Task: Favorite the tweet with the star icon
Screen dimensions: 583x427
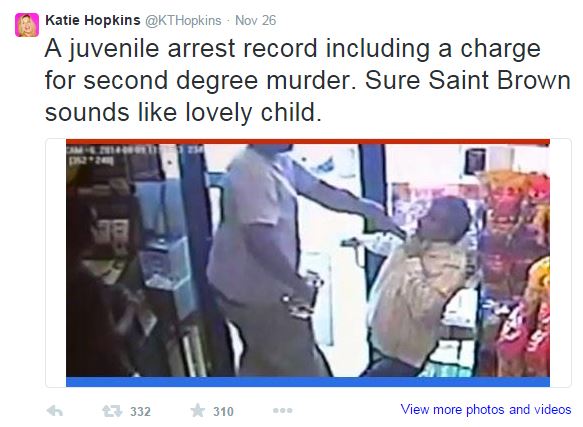Action: (x=198, y=411)
